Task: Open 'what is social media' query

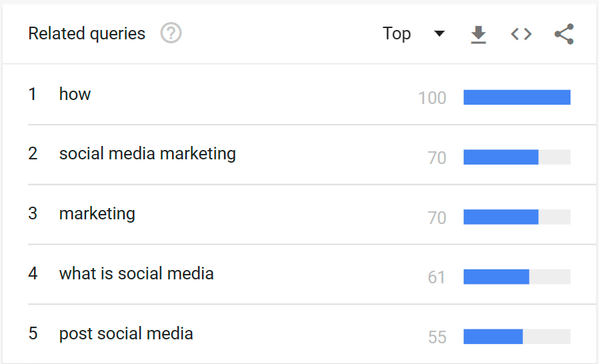Action: 136,274
